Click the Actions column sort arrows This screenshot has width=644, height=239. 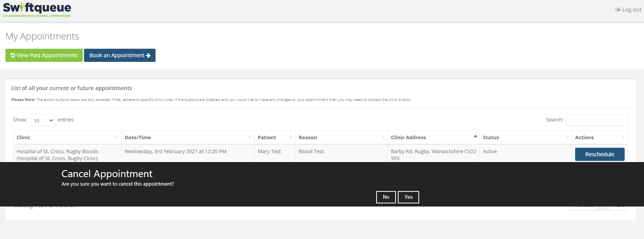click(623, 137)
